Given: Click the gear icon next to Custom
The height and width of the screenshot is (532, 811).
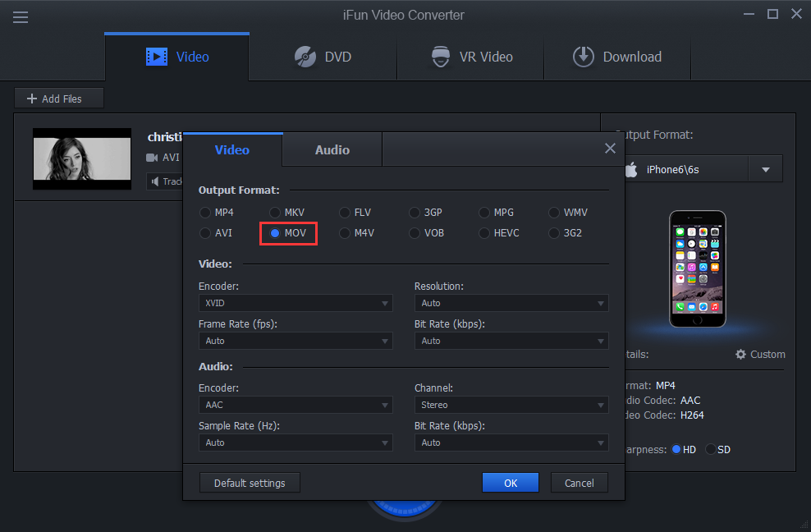Looking at the screenshot, I should pos(740,354).
